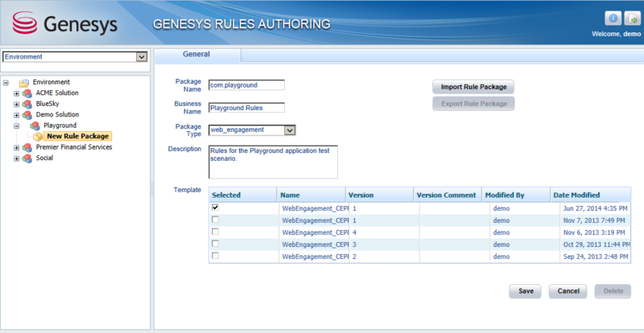Sort by Modified By column header
The width and height of the screenshot is (644, 333).
tap(516, 195)
